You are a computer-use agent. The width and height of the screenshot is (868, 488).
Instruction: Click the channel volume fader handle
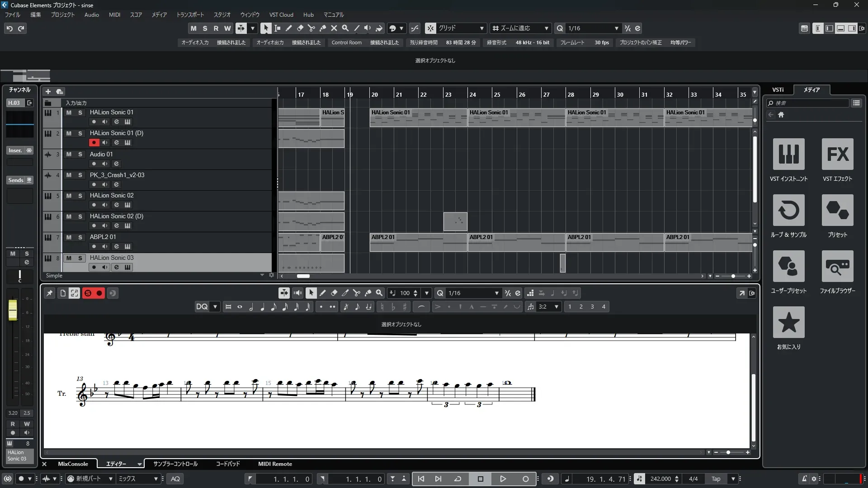click(13, 310)
